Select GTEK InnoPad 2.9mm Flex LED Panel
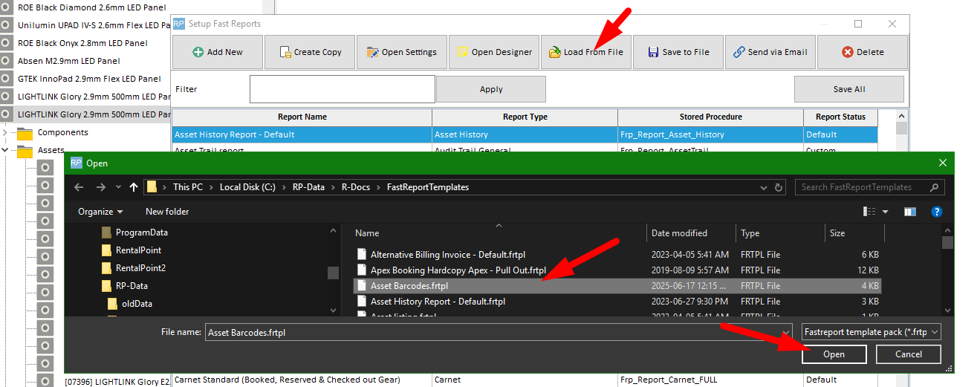The image size is (980, 387). pos(89,79)
